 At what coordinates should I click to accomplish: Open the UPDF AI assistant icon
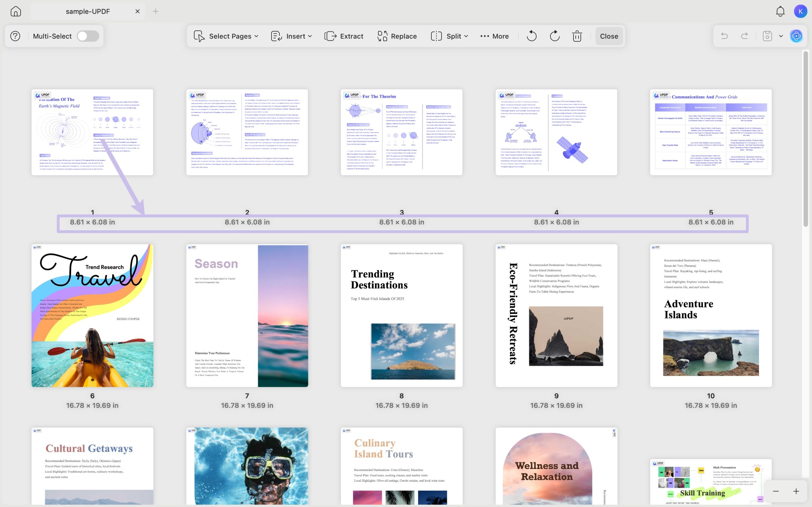click(x=796, y=36)
